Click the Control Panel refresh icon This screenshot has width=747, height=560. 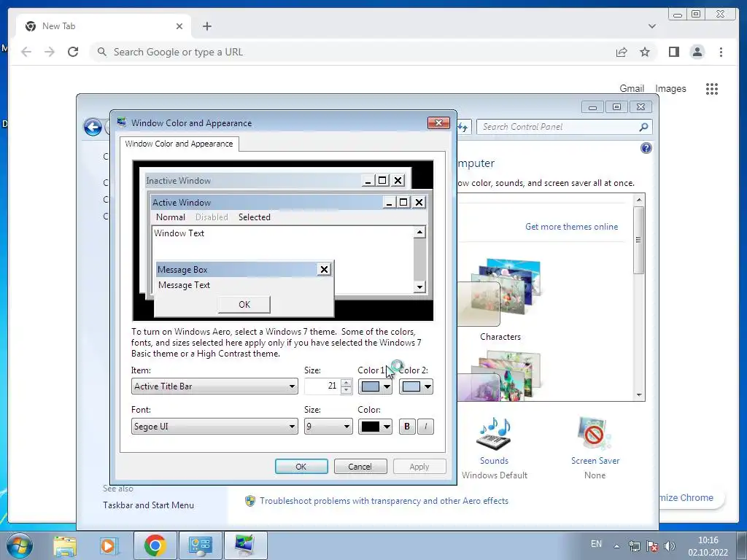pos(463,127)
